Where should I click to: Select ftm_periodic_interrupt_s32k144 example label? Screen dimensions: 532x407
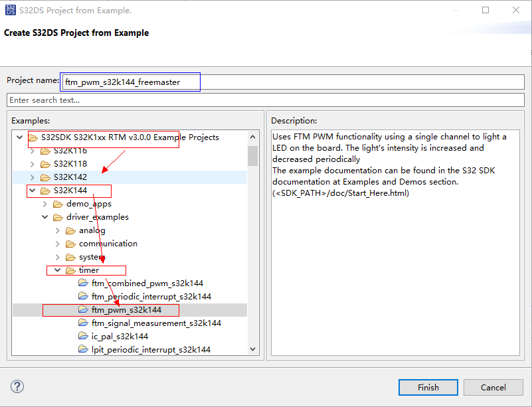[x=151, y=296]
